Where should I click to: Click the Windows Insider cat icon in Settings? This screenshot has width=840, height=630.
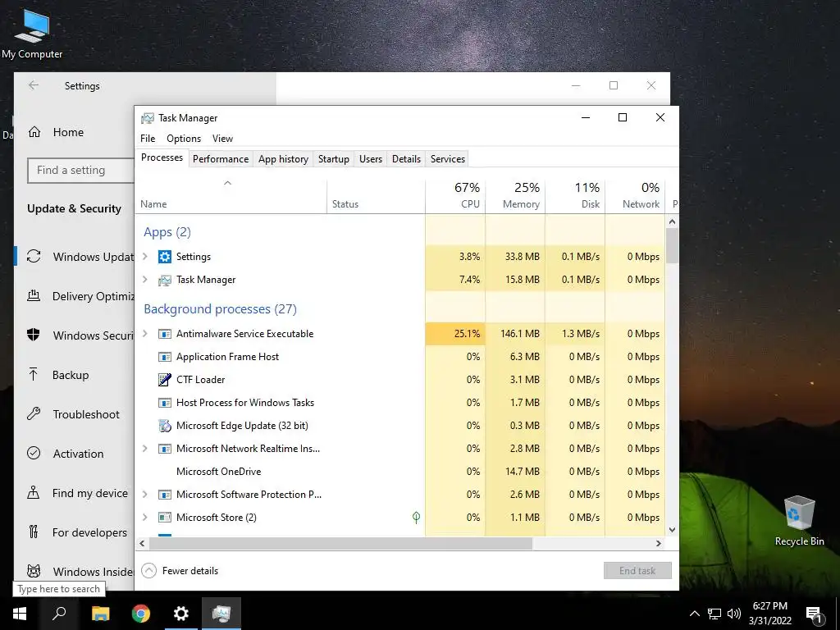coord(34,571)
